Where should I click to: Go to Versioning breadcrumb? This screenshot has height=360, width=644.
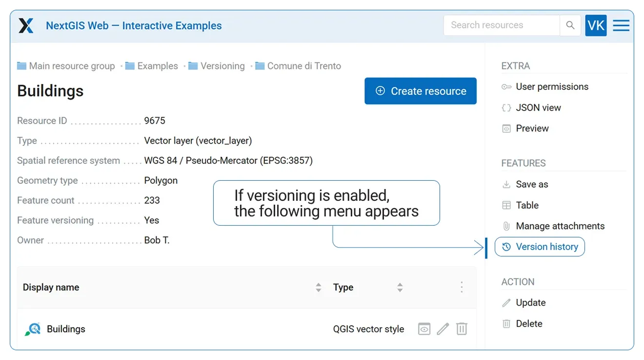point(222,66)
